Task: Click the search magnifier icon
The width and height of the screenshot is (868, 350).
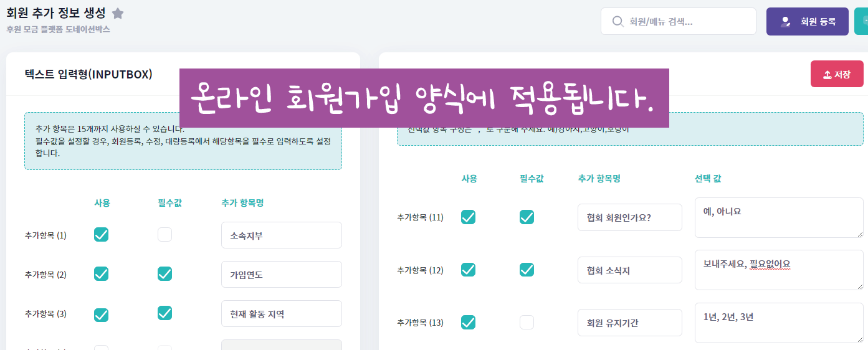Action: [618, 21]
